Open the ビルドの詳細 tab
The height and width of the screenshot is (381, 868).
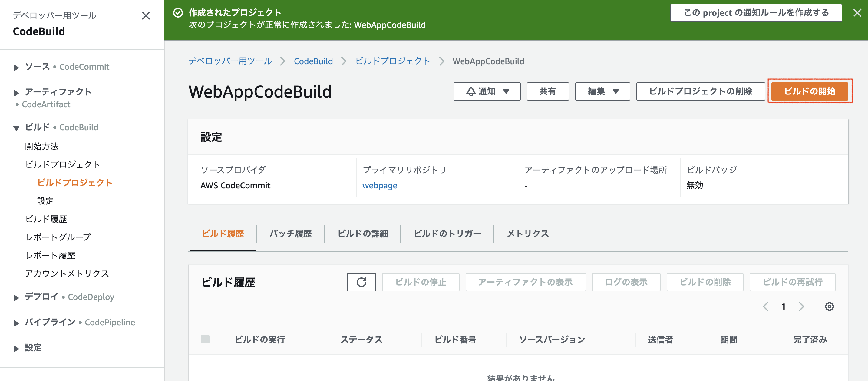[x=363, y=234]
